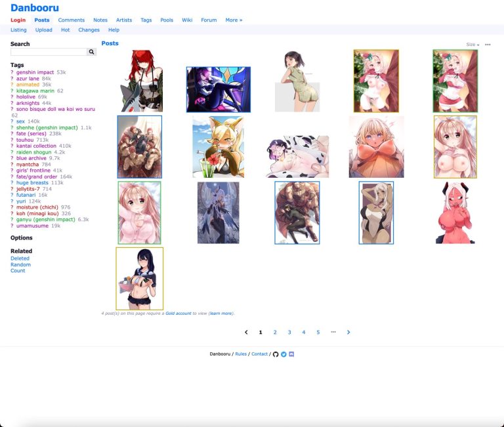The image size is (504, 427).
Task: Click the Danbooru site logo title
Action: click(35, 8)
